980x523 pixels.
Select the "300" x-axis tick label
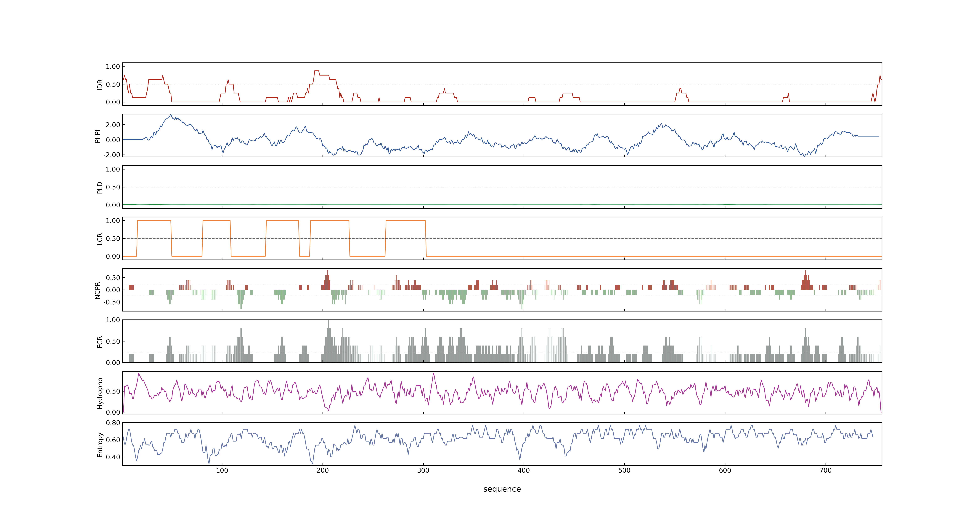(x=423, y=470)
